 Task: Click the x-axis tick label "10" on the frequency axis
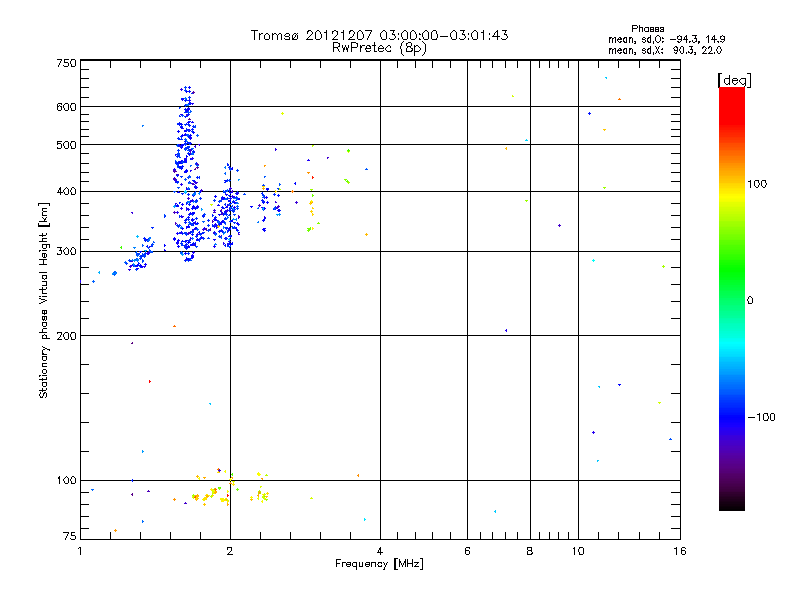point(578,551)
